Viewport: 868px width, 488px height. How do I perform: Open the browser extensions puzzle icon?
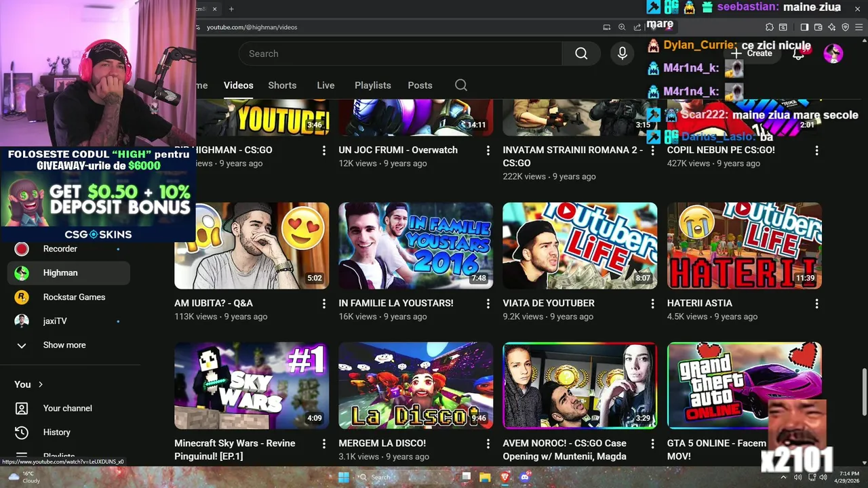[x=769, y=27]
